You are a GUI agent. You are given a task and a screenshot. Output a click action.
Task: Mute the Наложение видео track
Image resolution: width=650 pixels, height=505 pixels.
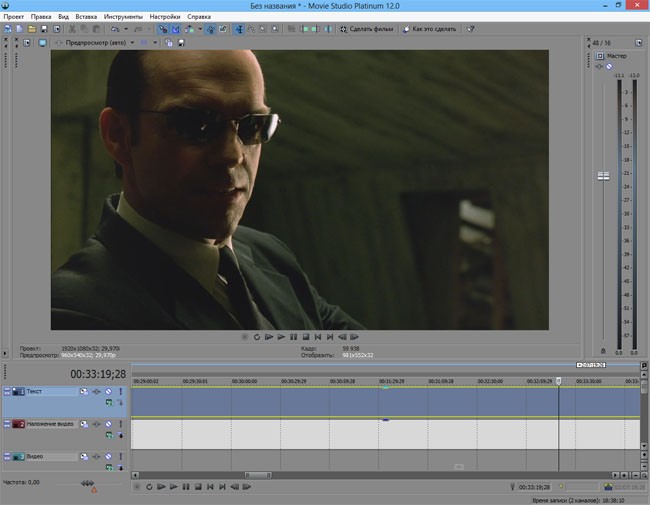[108, 424]
